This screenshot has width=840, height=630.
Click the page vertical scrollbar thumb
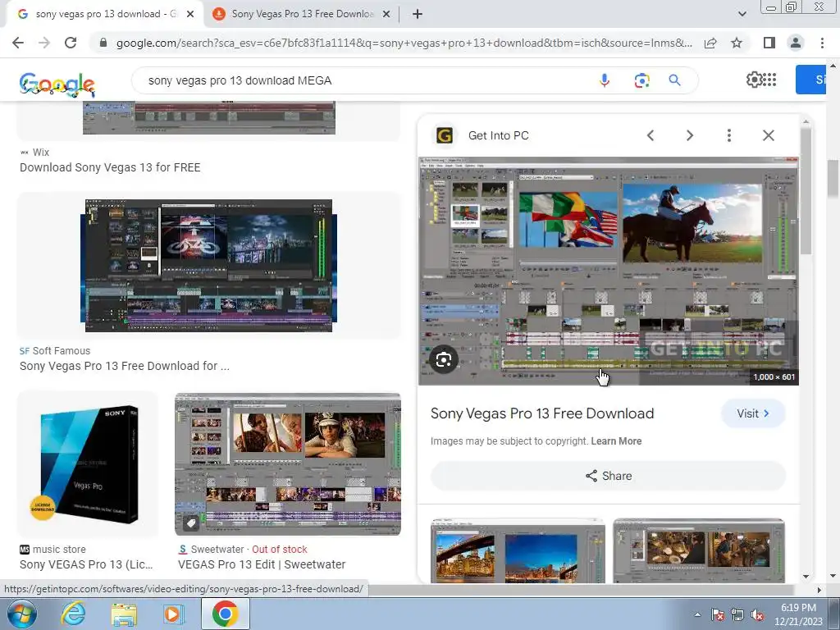[x=833, y=178]
